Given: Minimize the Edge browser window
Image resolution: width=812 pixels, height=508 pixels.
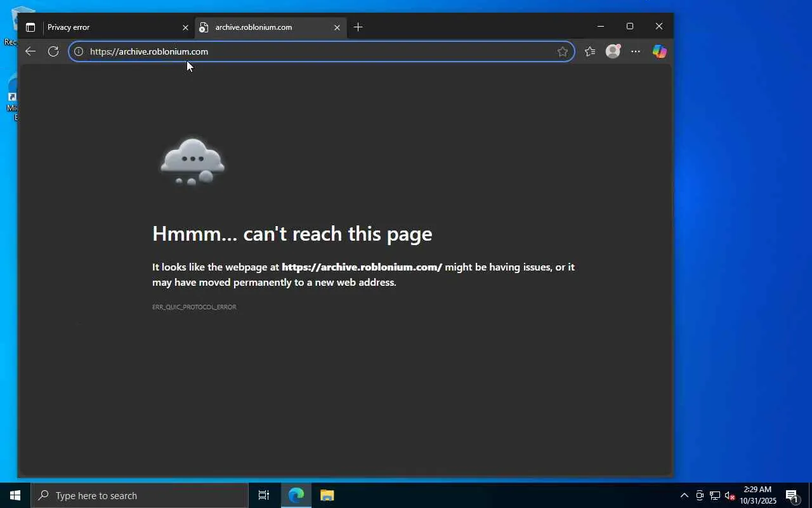Looking at the screenshot, I should click(x=601, y=26).
